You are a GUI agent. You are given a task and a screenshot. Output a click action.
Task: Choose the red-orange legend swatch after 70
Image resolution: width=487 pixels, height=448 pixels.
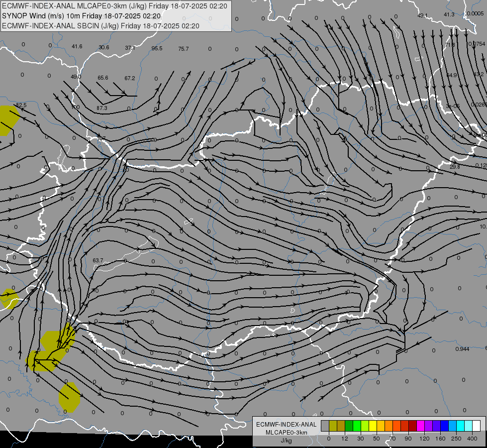click(396, 426)
